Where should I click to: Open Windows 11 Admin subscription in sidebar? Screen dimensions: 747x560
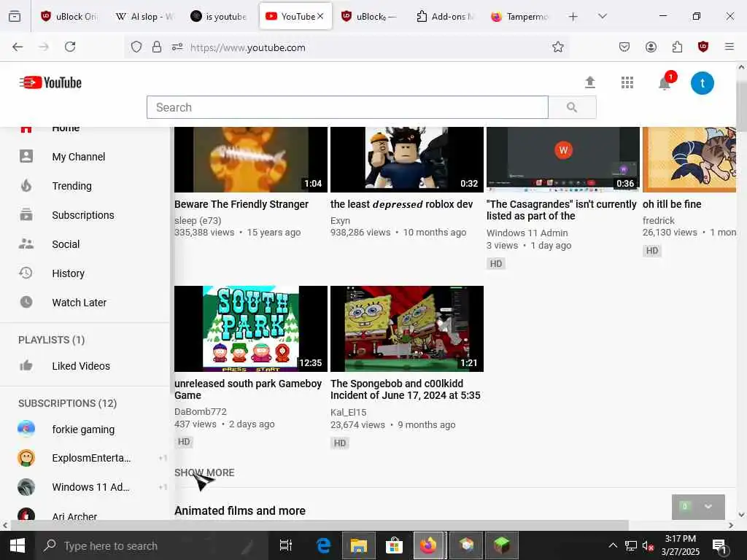point(90,487)
